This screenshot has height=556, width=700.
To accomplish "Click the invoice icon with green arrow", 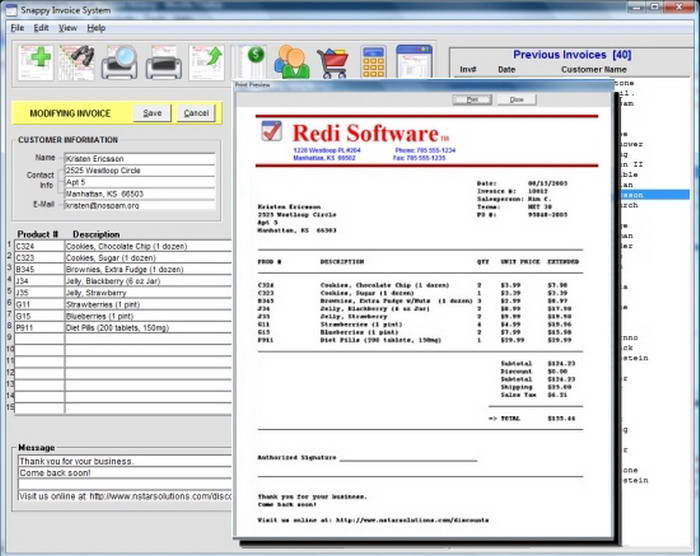I will tap(206, 61).
